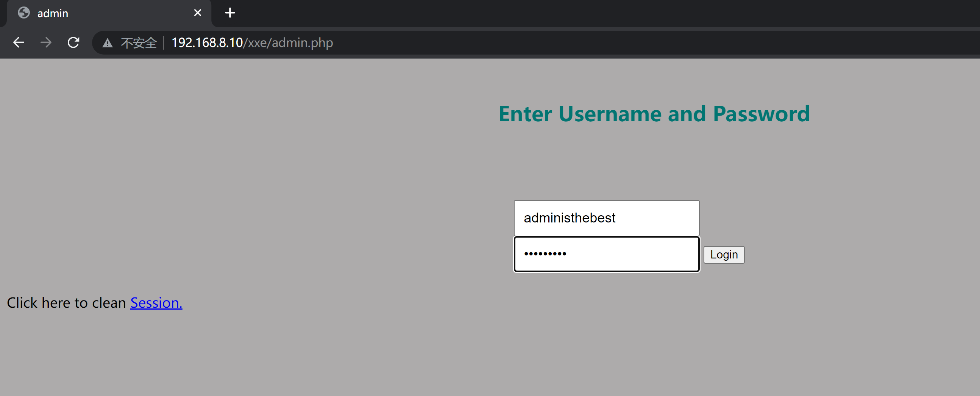Open a new browser tab
This screenshot has width=980, height=396.
230,13
